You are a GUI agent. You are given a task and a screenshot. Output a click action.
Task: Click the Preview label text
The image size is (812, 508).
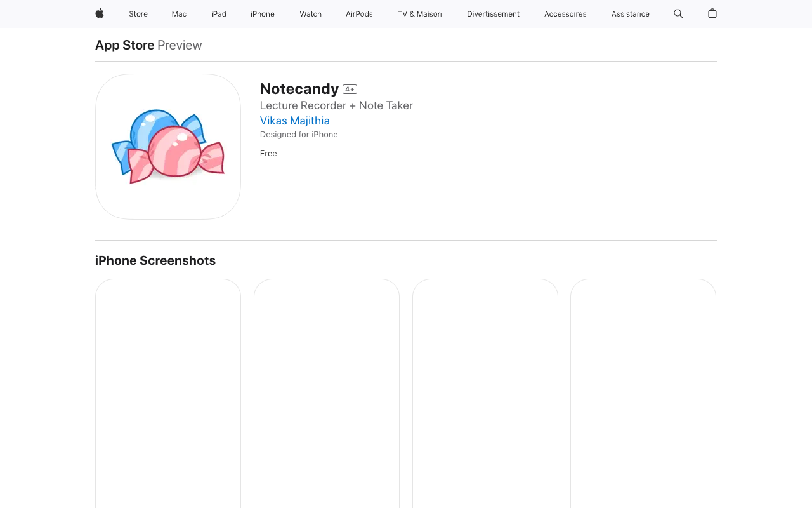click(x=180, y=45)
